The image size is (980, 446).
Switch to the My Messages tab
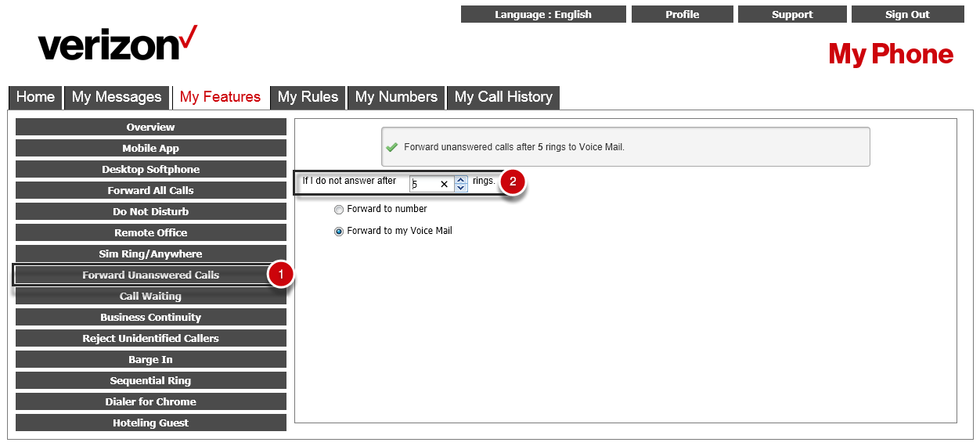pyautogui.click(x=117, y=97)
